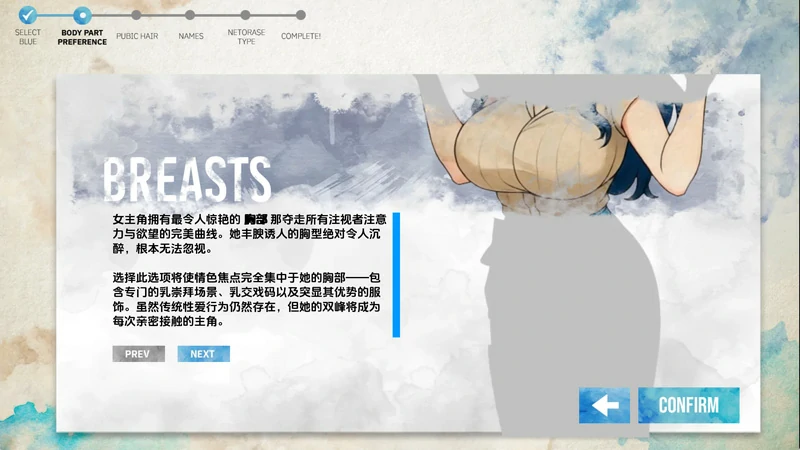Click the NAMES step label
Viewport: 800px width, 450px height.
pyautogui.click(x=191, y=36)
